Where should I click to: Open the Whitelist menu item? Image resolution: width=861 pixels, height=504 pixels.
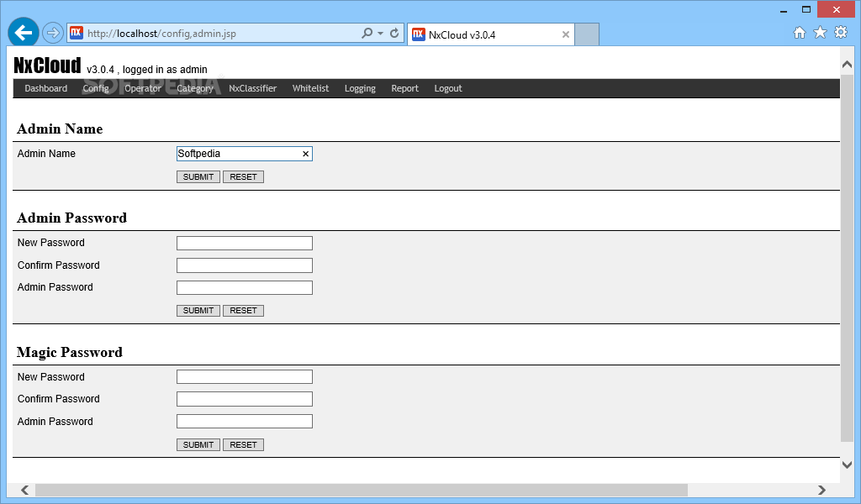[310, 88]
